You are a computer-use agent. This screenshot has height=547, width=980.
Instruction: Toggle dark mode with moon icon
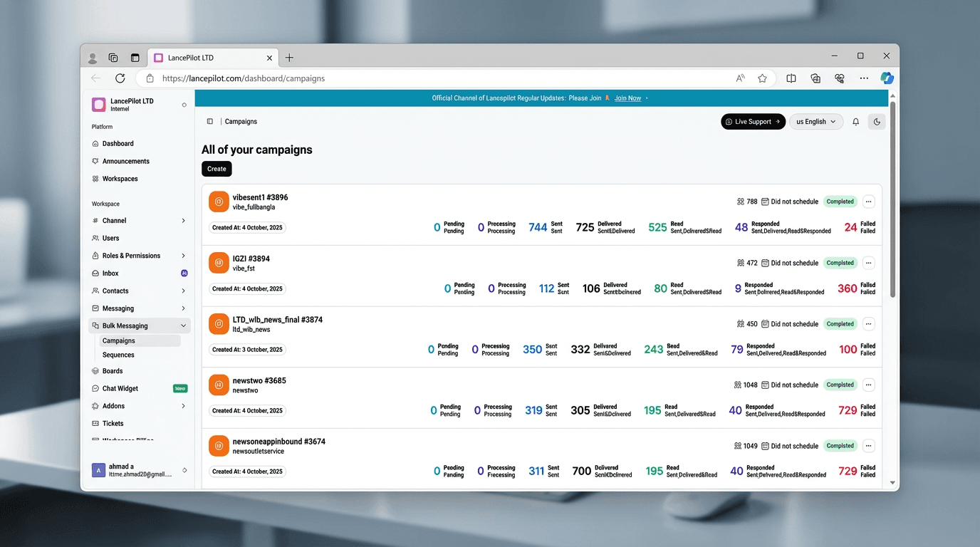[877, 122]
